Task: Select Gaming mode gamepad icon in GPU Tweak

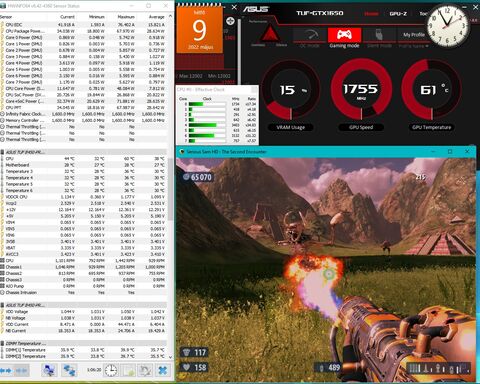Action: pos(344,35)
